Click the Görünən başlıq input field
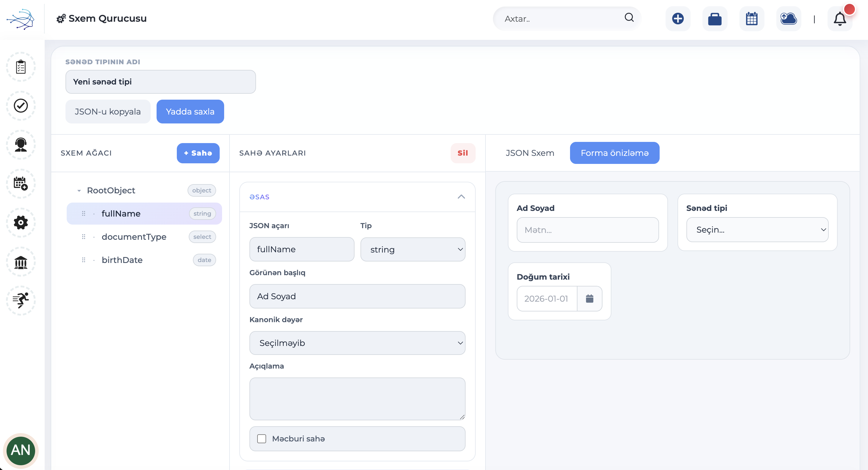868x470 pixels. [357, 296]
